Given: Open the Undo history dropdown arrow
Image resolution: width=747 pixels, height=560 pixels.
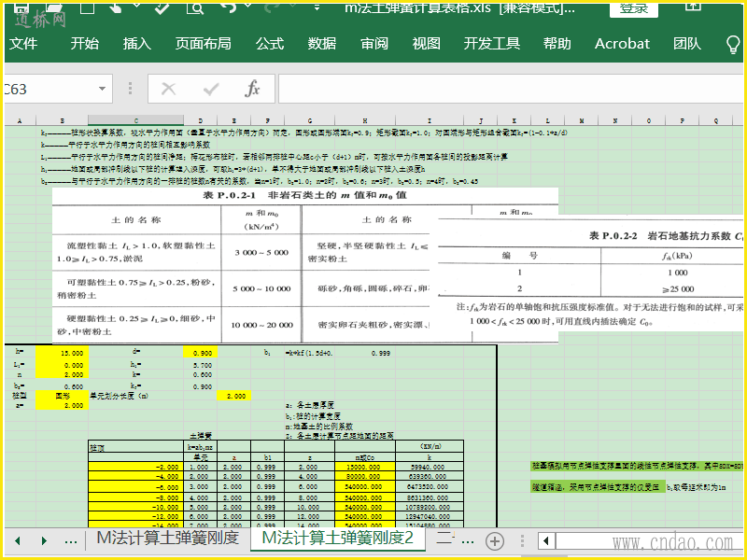Looking at the screenshot, I should (x=247, y=6).
